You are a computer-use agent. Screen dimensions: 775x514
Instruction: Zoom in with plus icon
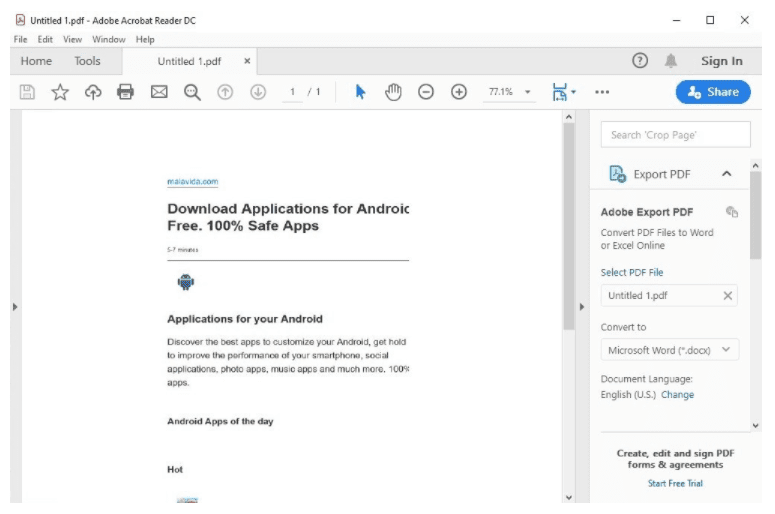pyautogui.click(x=459, y=92)
